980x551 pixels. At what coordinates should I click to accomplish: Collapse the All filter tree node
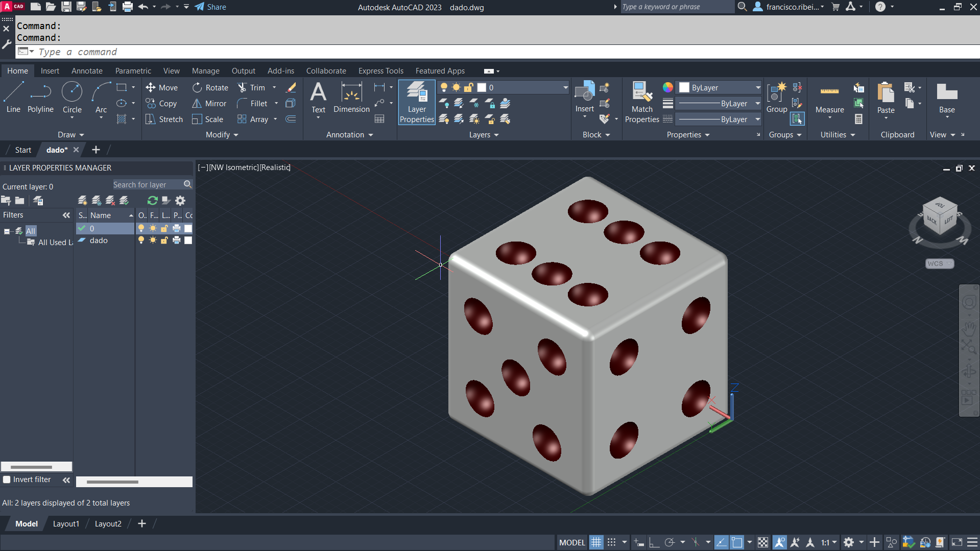(x=7, y=231)
